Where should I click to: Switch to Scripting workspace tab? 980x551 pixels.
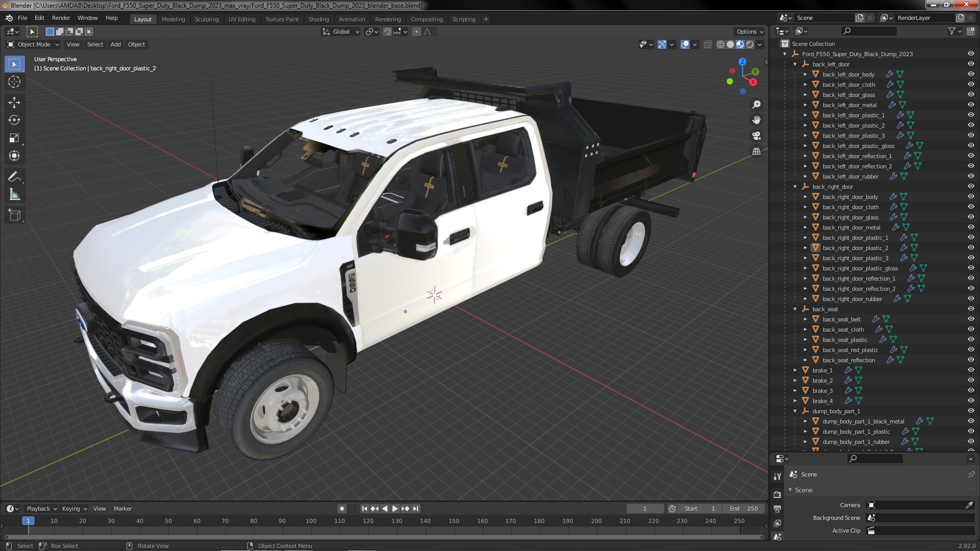pyautogui.click(x=463, y=19)
